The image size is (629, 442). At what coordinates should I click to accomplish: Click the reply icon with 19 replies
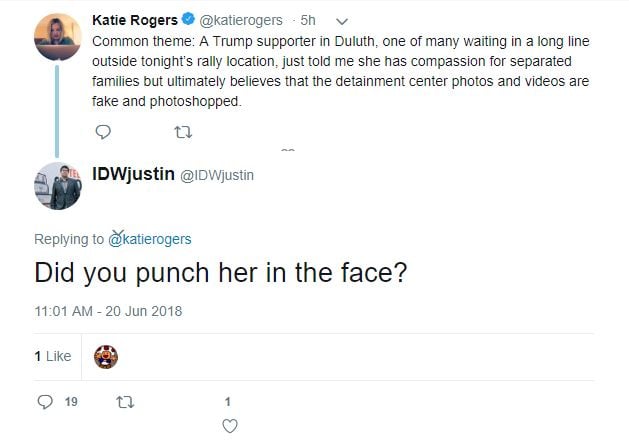44,401
